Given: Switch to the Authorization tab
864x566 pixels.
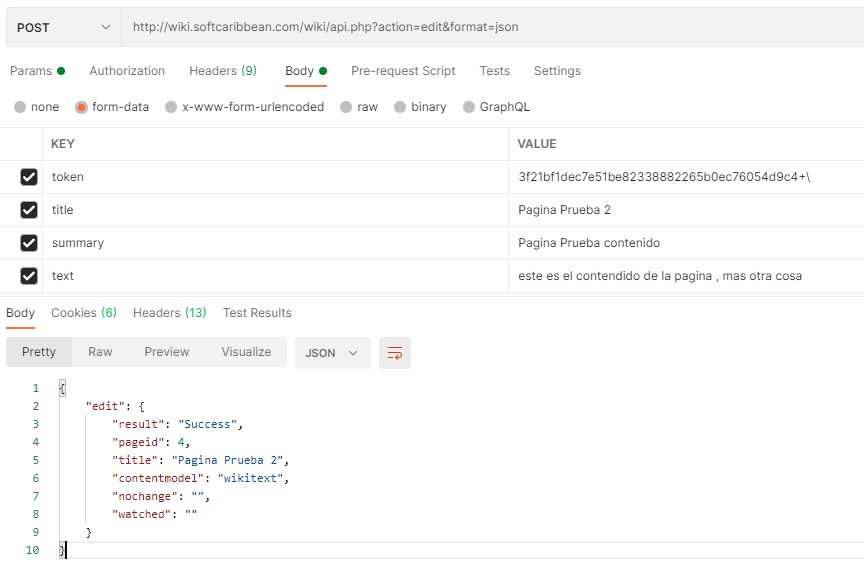Looking at the screenshot, I should click(127, 71).
